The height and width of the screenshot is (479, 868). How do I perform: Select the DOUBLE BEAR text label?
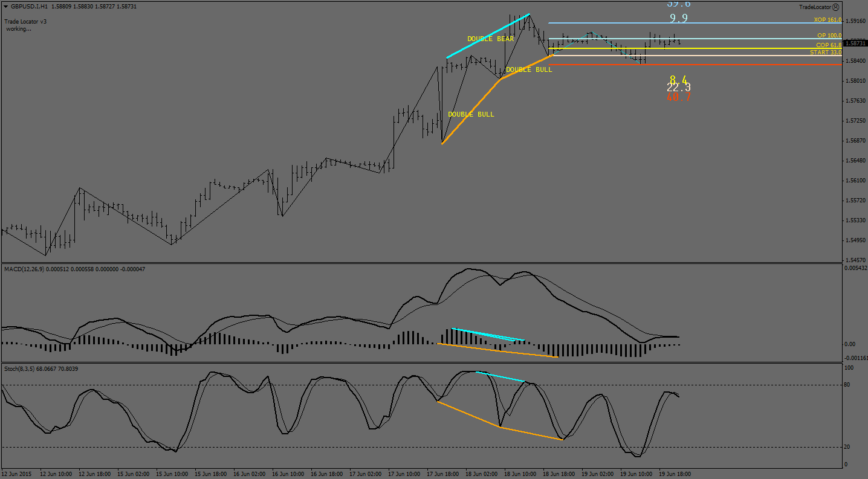click(x=490, y=39)
